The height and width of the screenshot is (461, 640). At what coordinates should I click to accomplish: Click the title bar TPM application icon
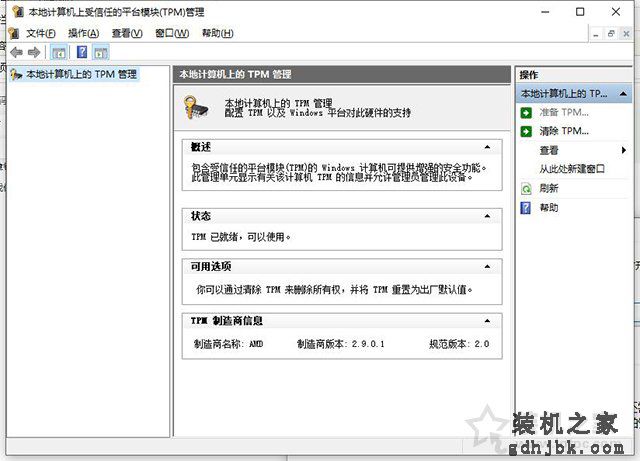18,11
